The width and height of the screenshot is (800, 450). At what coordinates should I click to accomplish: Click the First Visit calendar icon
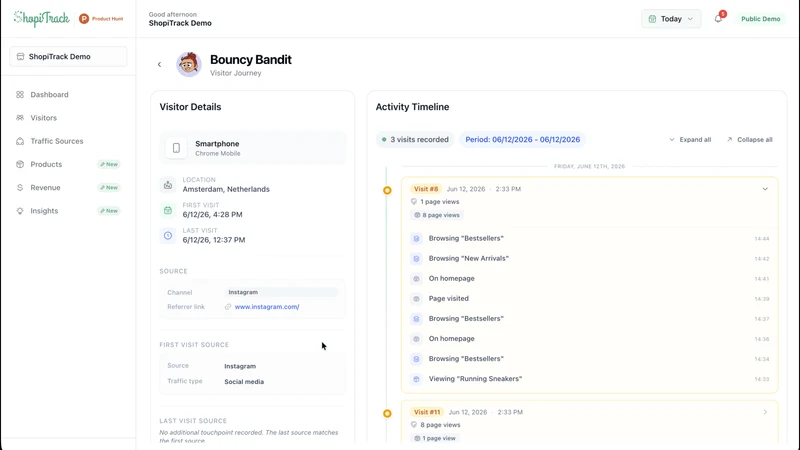pyautogui.click(x=168, y=210)
